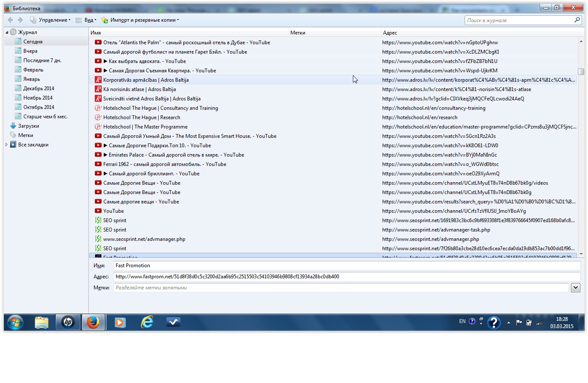This screenshot has width=588, height=383.
Task: Click YouTube icon of Atlantis the Palm entry
Action: (98, 43)
